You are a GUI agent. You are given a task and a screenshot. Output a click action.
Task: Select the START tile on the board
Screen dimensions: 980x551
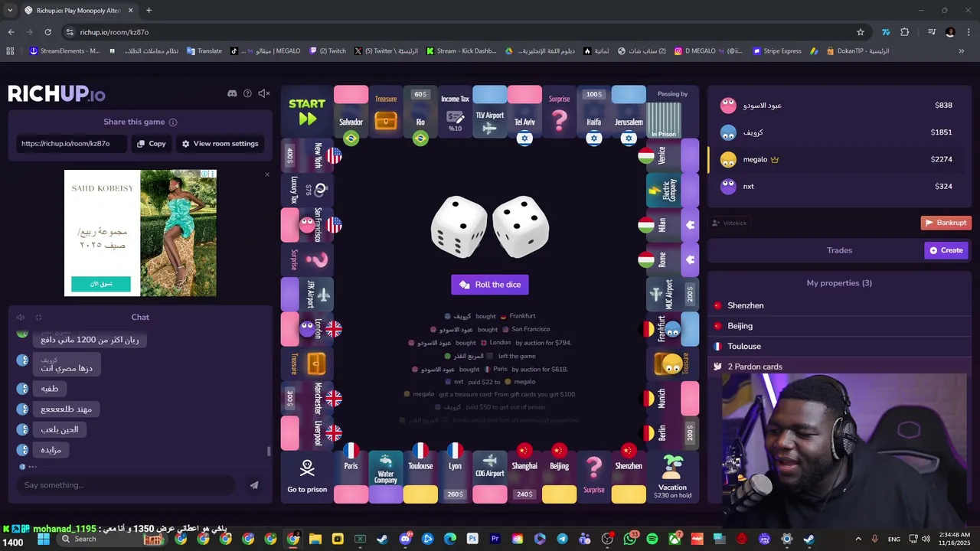[307, 112]
